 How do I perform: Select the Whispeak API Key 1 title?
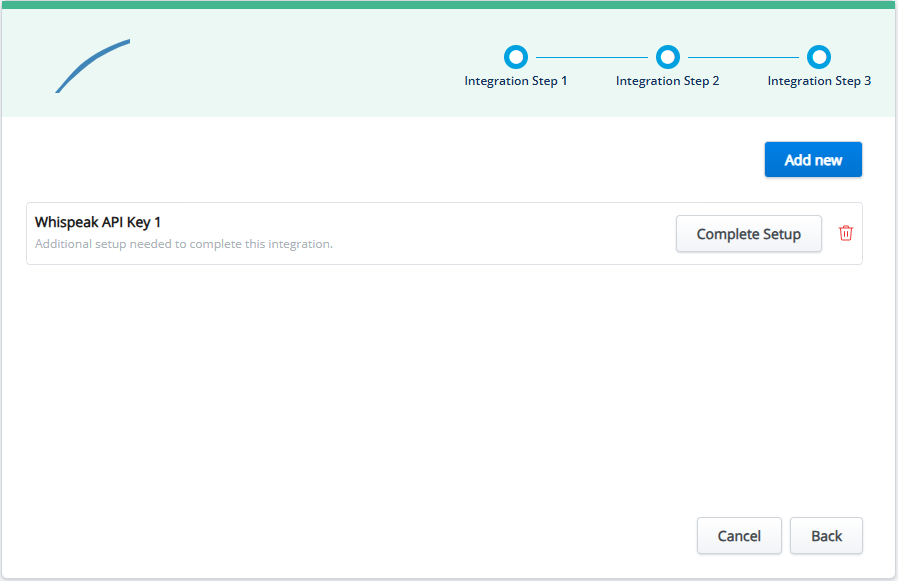coord(98,222)
